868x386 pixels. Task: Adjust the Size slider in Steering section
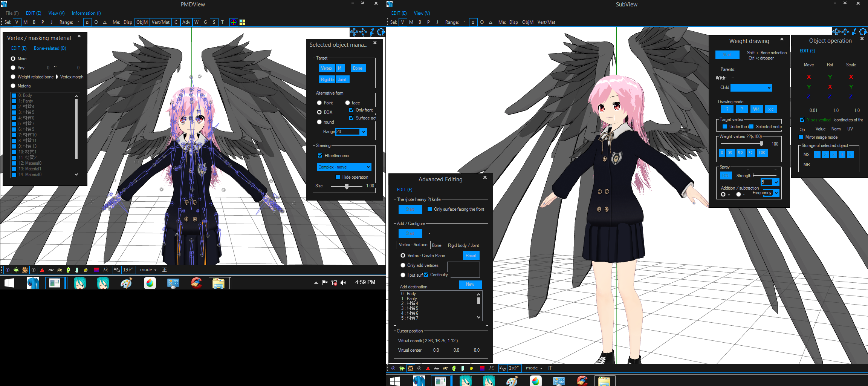347,186
